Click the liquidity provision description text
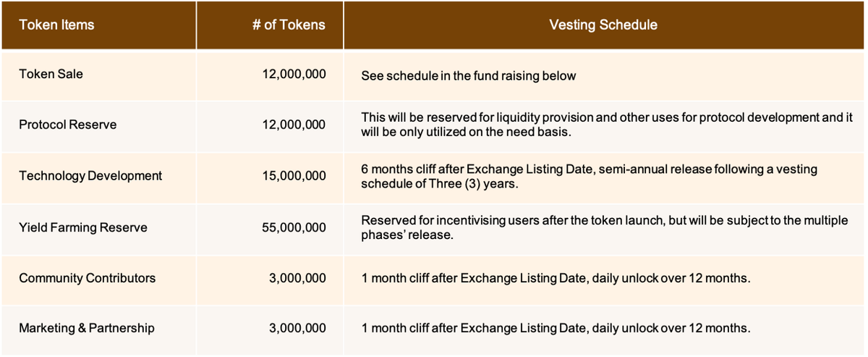The height and width of the screenshot is (357, 868). click(x=602, y=125)
